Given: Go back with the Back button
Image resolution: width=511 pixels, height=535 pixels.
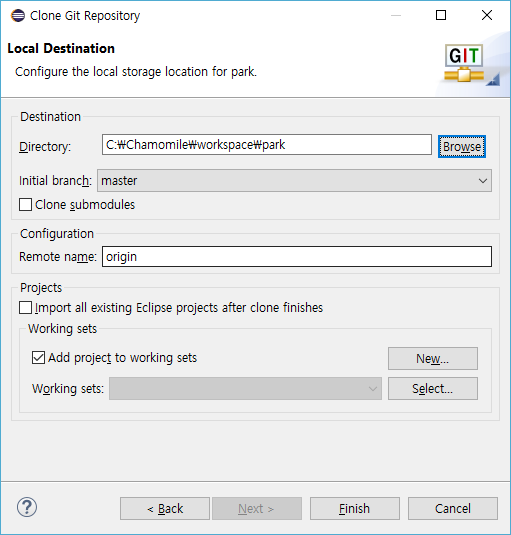Looking at the screenshot, I should (165, 508).
